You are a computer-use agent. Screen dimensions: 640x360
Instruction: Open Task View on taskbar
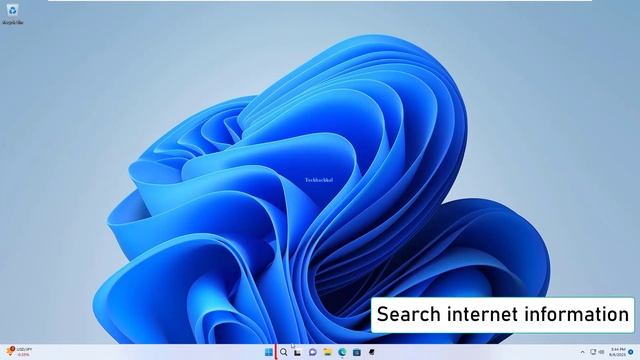(x=298, y=352)
